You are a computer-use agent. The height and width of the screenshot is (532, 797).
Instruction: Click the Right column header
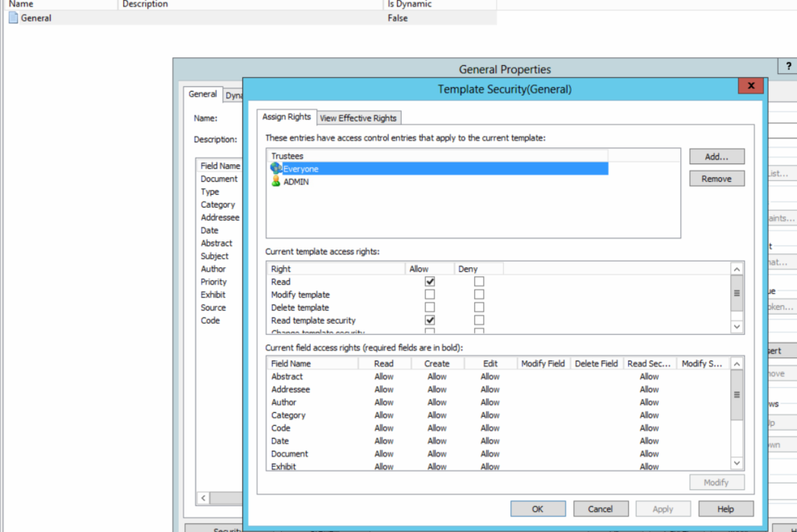tap(336, 269)
